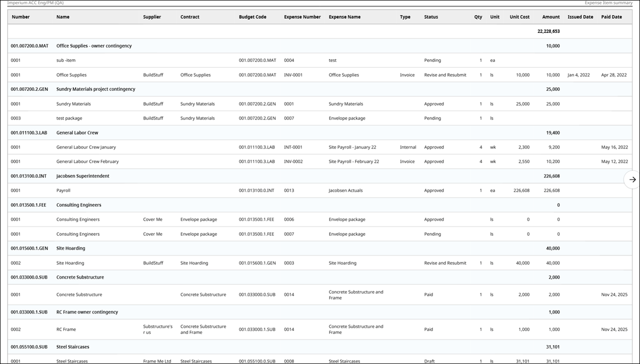Click the Status column header
The image size is (640, 364).
click(x=431, y=17)
